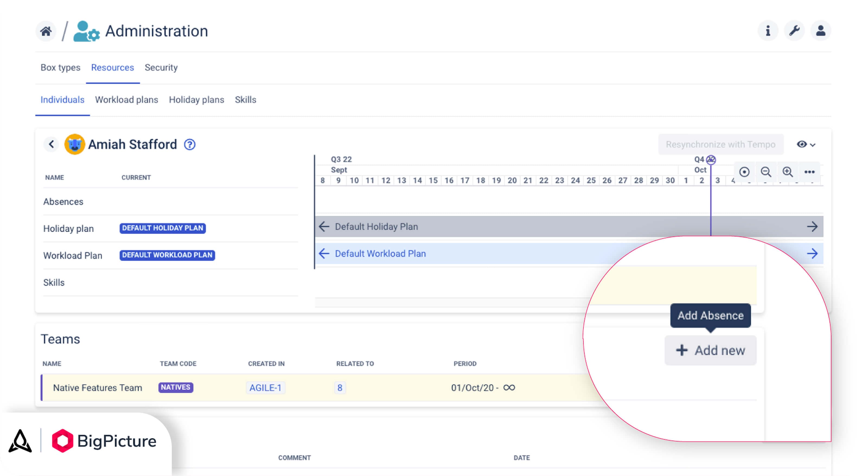Click the COMMENT column header

(x=295, y=458)
